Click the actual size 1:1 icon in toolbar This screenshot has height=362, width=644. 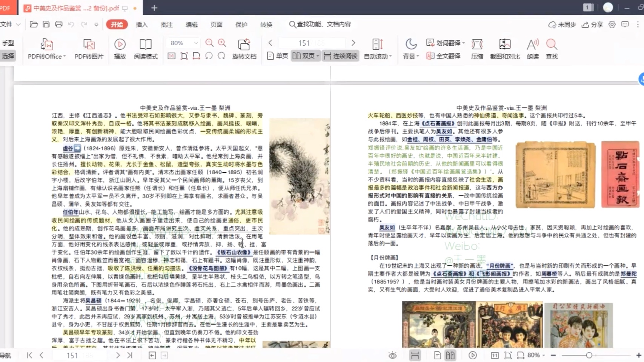point(171,56)
